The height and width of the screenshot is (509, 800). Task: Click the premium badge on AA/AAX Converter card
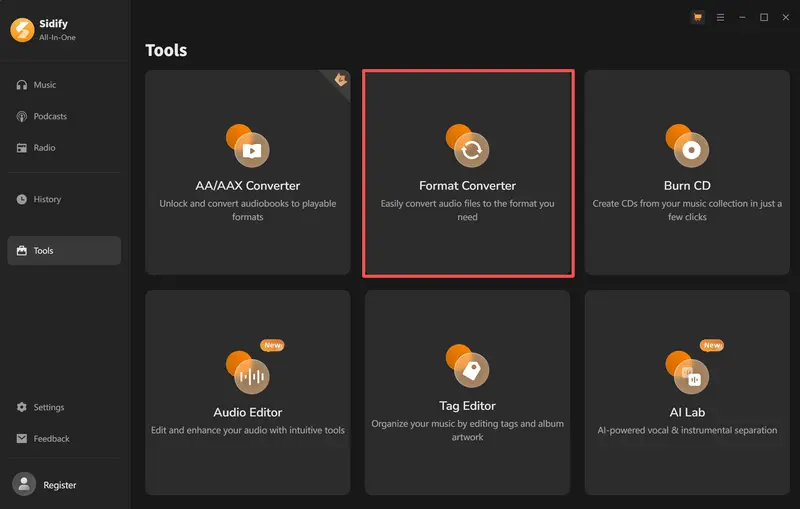pos(340,80)
